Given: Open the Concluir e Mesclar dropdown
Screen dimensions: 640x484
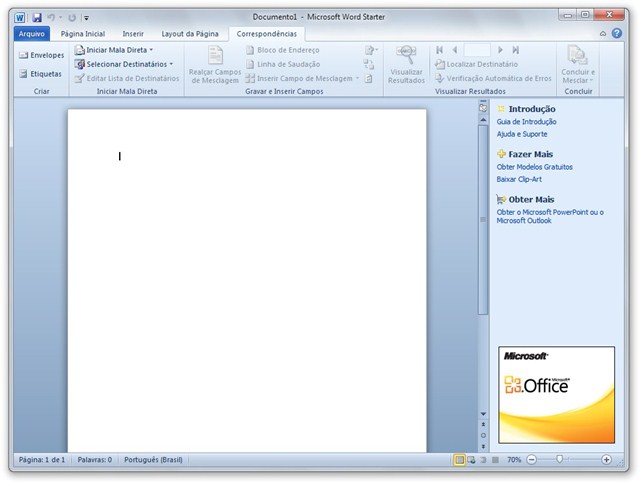Looking at the screenshot, I should [578, 64].
